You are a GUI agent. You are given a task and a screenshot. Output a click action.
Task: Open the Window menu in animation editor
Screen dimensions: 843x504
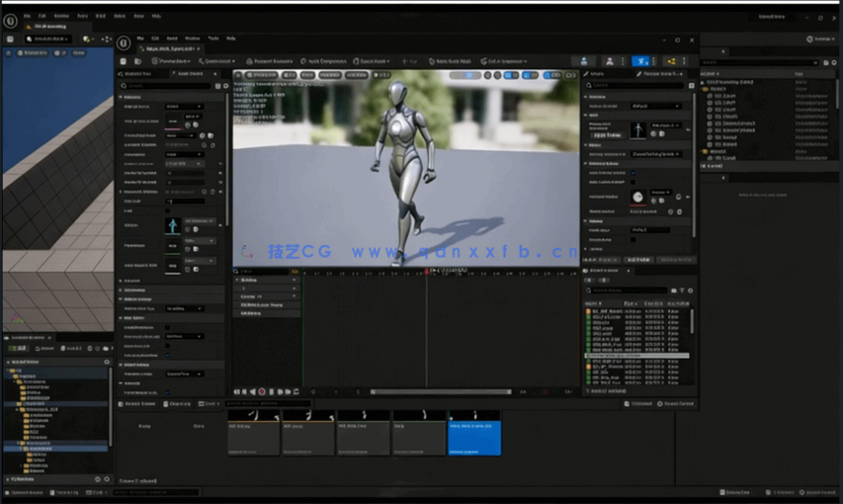pos(193,38)
